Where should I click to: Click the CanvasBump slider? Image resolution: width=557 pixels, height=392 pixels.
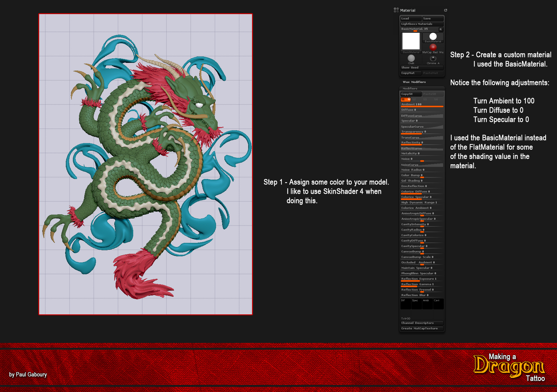422,252
